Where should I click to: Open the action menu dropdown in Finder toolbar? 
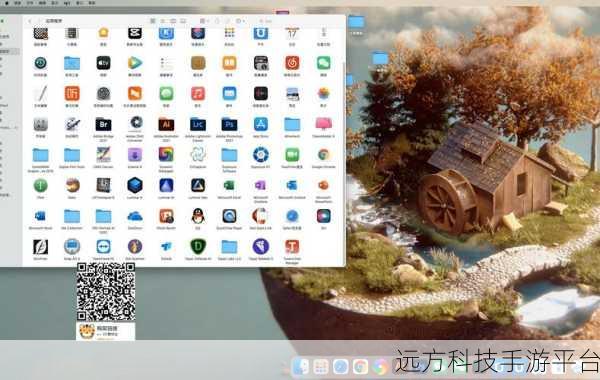pos(241,21)
